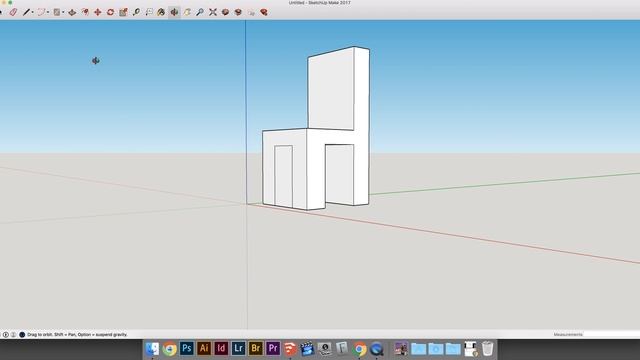
Task: Select the Move tool
Action: [x=98, y=12]
